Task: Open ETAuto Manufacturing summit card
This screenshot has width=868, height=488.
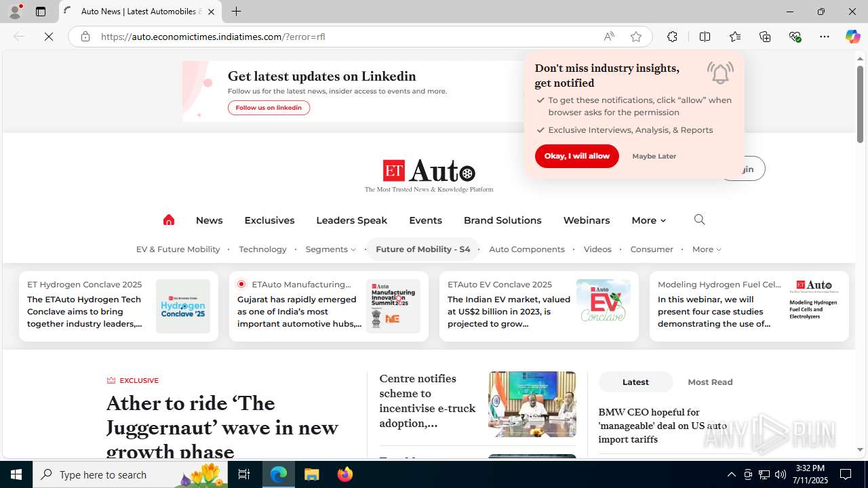Action: tap(329, 306)
